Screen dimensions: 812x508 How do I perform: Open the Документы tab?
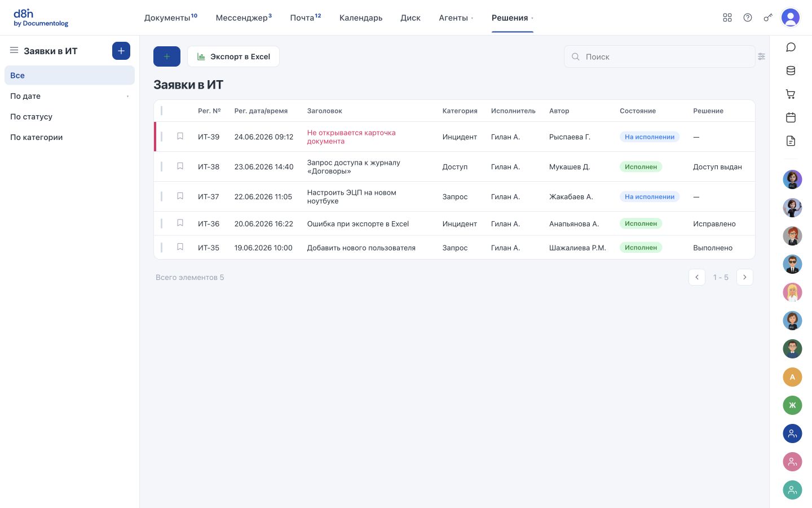pos(171,17)
